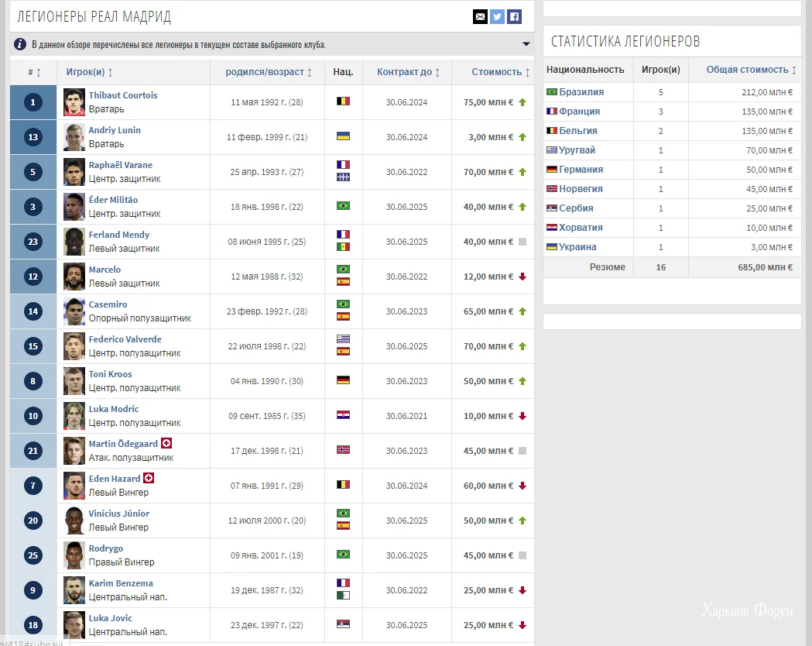The image size is (812, 646).
Task: Sort table by Контракт до column
Action: pyautogui.click(x=408, y=72)
